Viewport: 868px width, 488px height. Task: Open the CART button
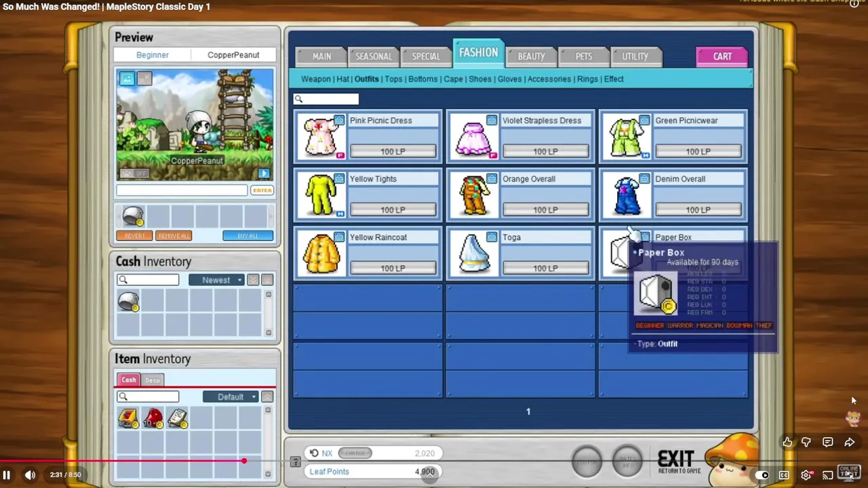722,56
